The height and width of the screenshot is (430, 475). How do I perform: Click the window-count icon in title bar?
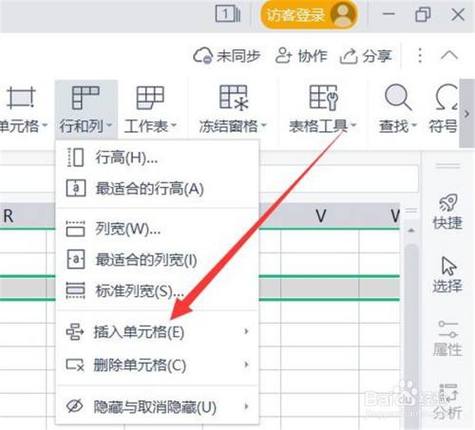coord(227,14)
